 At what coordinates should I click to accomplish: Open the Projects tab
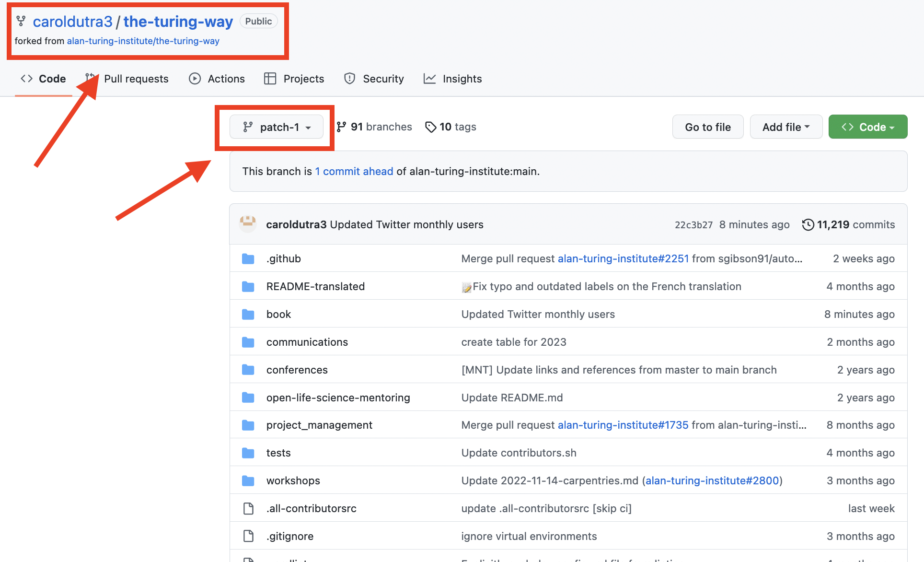(304, 78)
